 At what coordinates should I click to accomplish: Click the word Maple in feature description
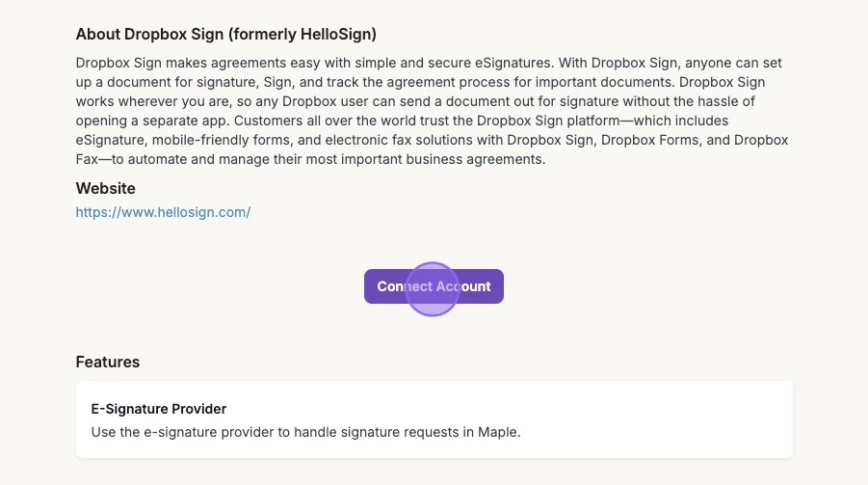tap(497, 432)
